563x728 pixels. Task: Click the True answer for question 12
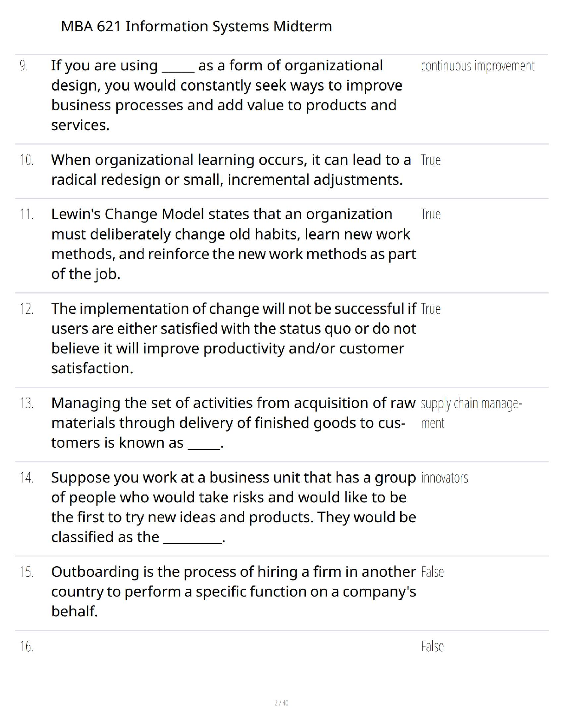click(x=431, y=309)
